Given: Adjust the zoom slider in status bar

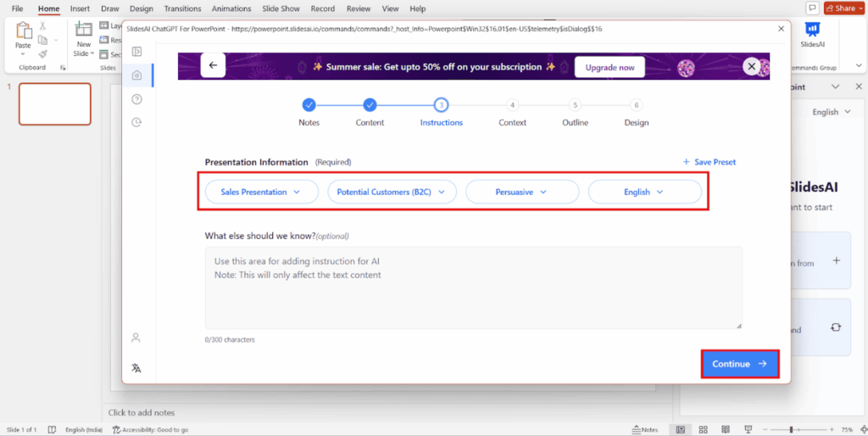Looking at the screenshot, I should point(791,430).
